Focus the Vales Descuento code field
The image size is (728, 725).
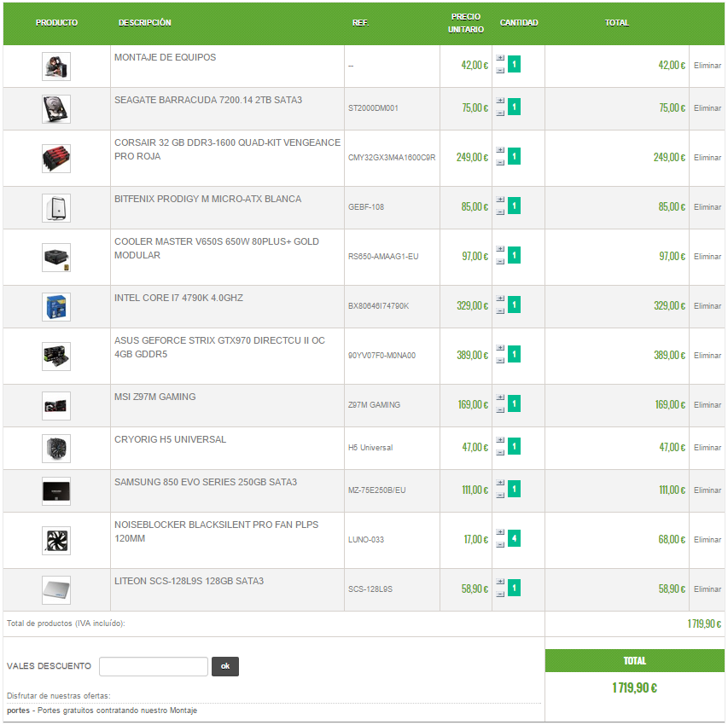pyautogui.click(x=154, y=666)
